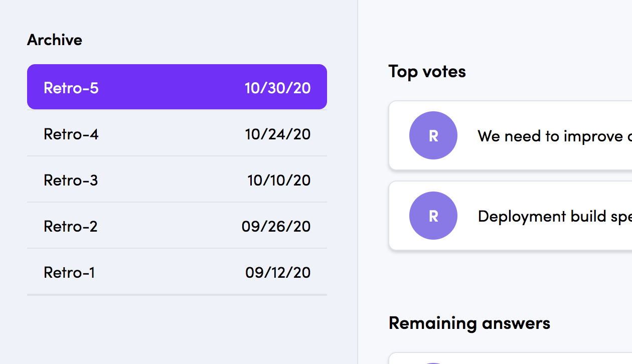Click the 10/30/20 date on Retro-5

pos(277,88)
